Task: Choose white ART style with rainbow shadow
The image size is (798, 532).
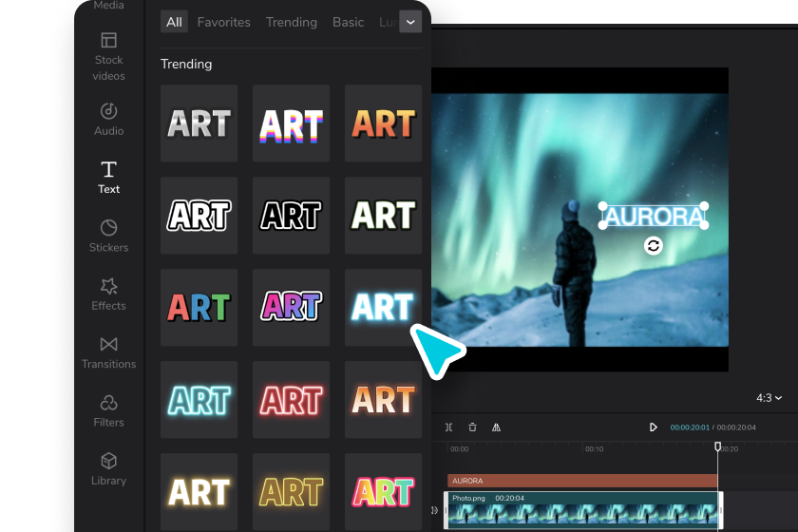Action: coord(291,123)
